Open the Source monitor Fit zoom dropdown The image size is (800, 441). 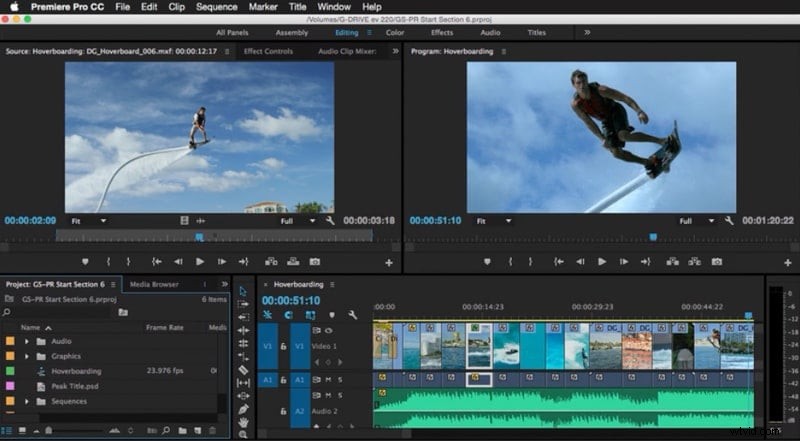(x=88, y=221)
